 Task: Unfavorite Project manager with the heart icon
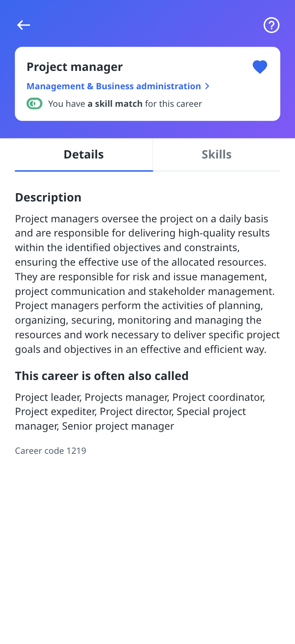(x=260, y=67)
